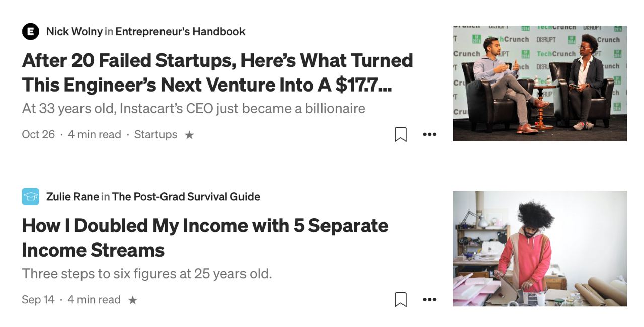This screenshot has height=327, width=644.
Task: Click member-only star next to Sep 14 article
Action: coord(132,300)
